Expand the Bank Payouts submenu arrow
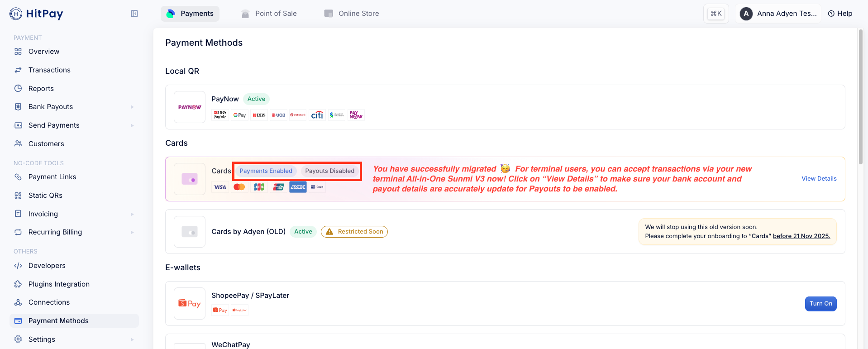The width and height of the screenshot is (868, 349). (x=132, y=107)
